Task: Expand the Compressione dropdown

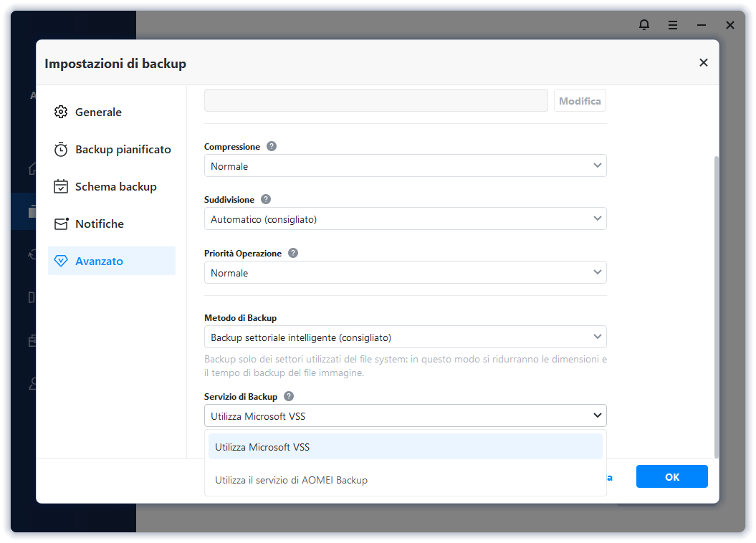Action: click(405, 166)
